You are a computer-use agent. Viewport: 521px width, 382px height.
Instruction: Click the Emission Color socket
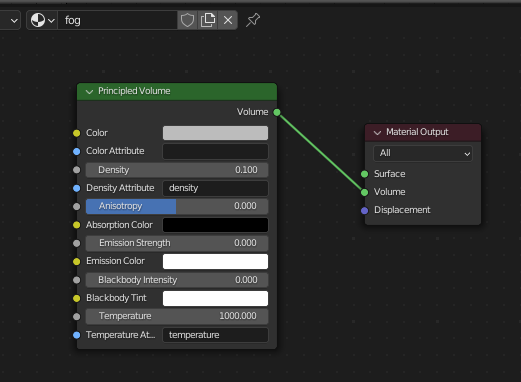pyautogui.click(x=77, y=262)
